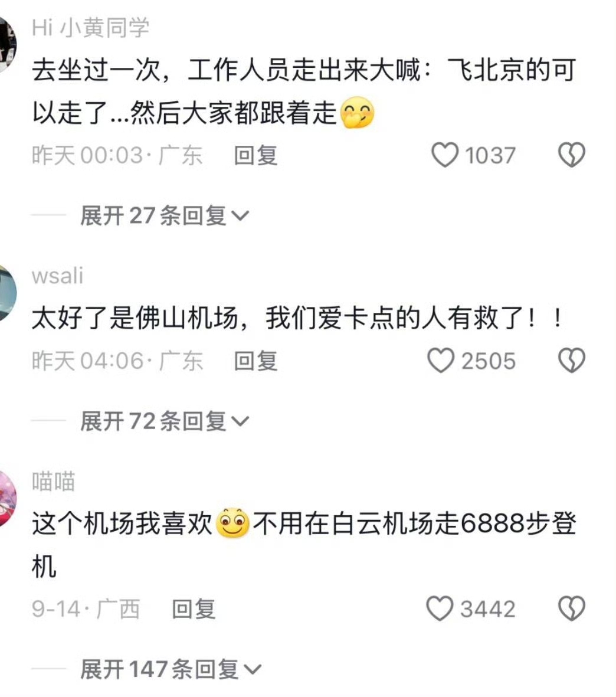Dislike 喵喵's comment with broken heart
The height and width of the screenshot is (697, 616).
572,608
